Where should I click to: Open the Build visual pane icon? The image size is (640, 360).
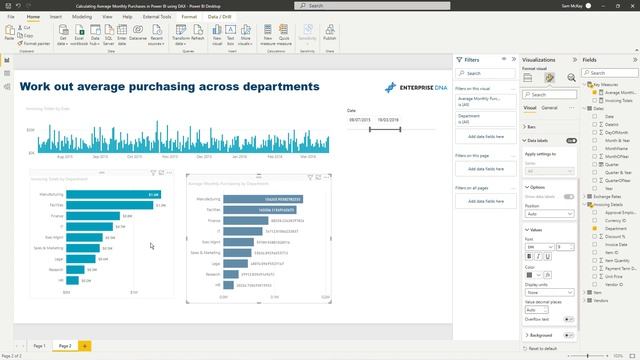528,78
